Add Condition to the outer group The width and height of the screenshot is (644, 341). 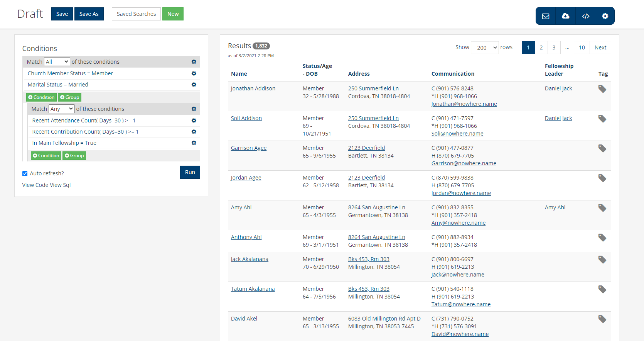[41, 97]
